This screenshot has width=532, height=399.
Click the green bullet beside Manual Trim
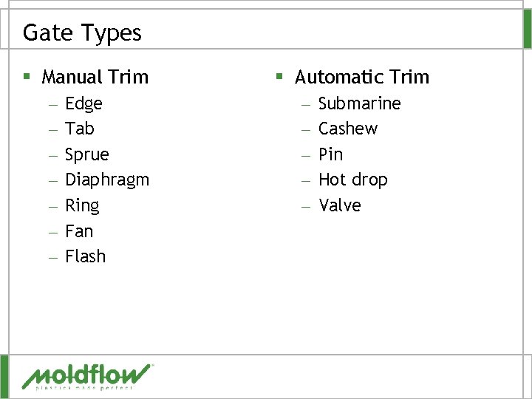click(x=27, y=76)
